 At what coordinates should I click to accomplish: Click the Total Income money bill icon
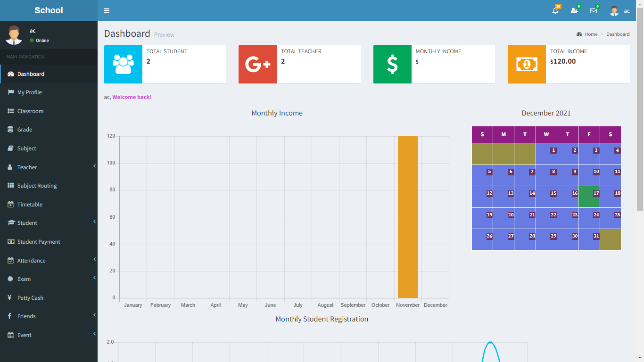527,64
